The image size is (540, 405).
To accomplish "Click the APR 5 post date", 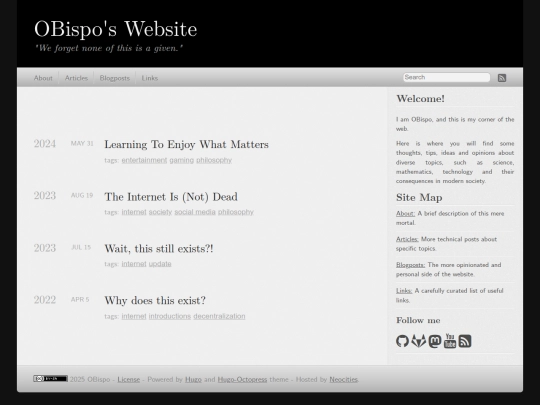I will tap(80, 300).
